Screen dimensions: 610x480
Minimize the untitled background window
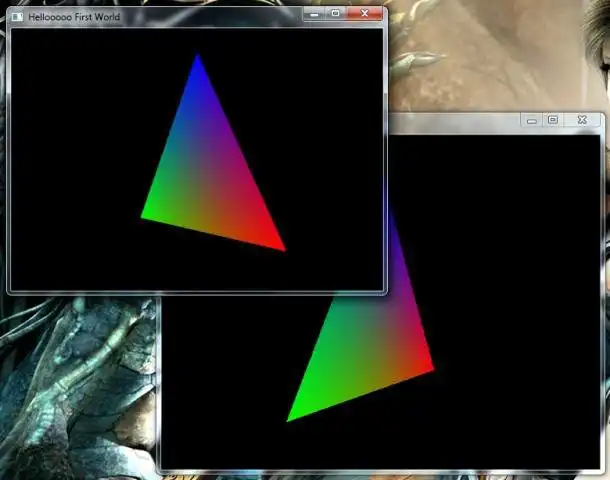click(532, 120)
